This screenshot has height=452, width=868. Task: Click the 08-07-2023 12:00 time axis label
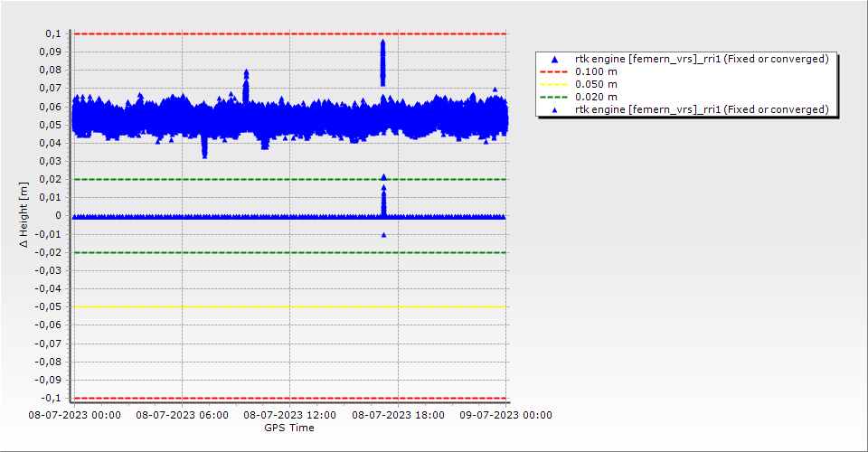pos(289,416)
